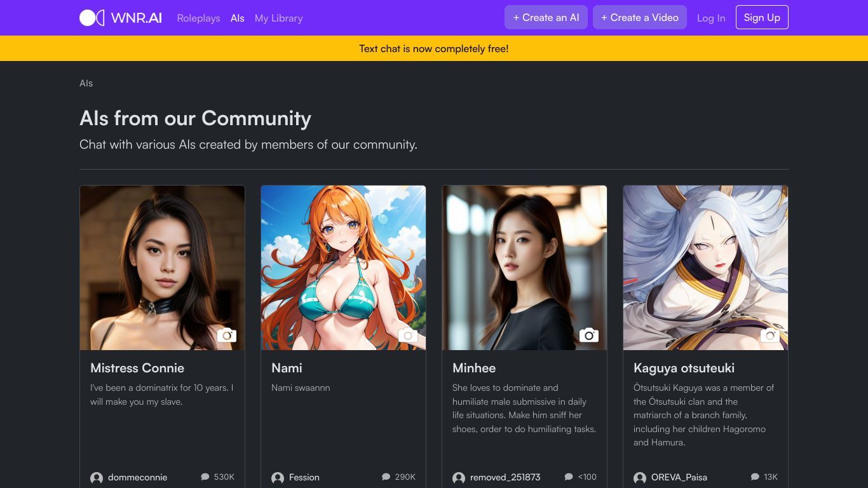Open camera icon on Nami image
Viewport: 868px width, 488px height.
click(408, 335)
